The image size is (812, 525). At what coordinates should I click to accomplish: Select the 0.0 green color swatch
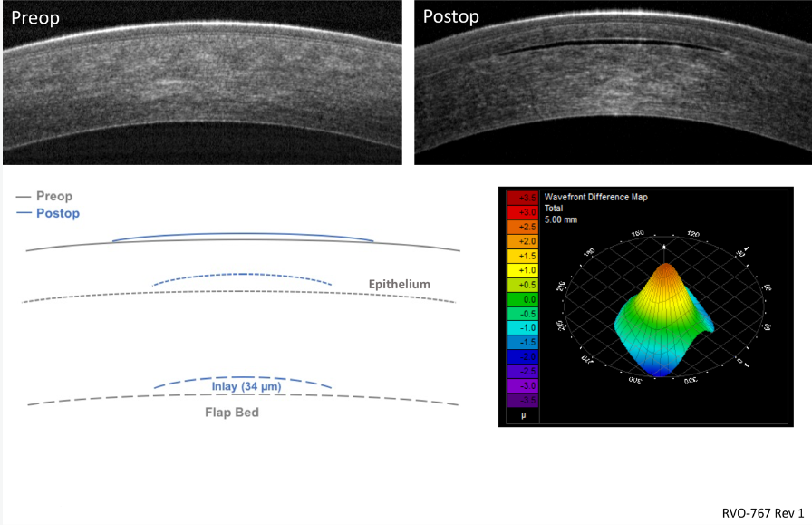click(x=523, y=298)
